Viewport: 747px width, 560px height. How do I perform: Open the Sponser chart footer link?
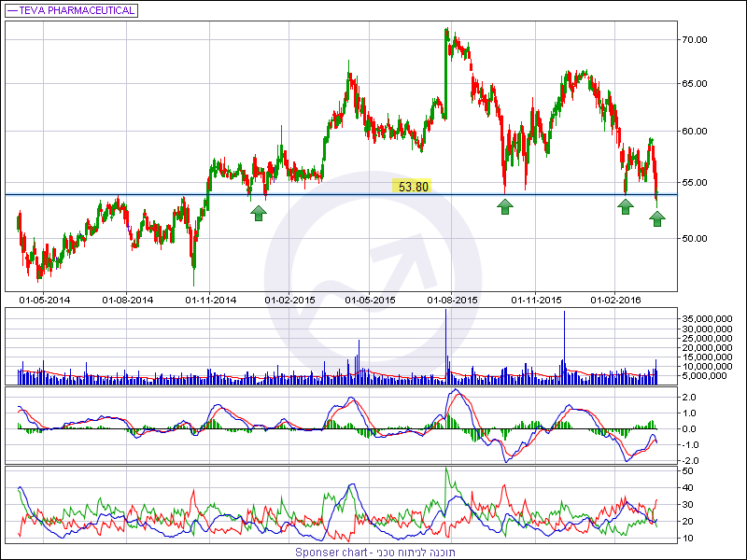pos(373,553)
